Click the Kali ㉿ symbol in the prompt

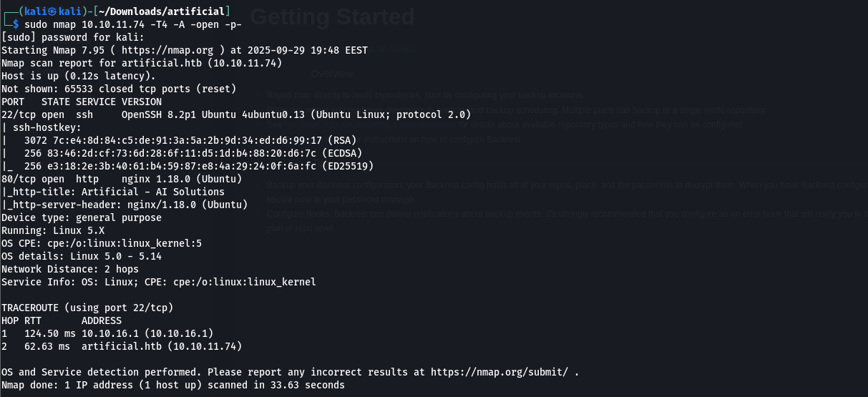click(x=51, y=11)
